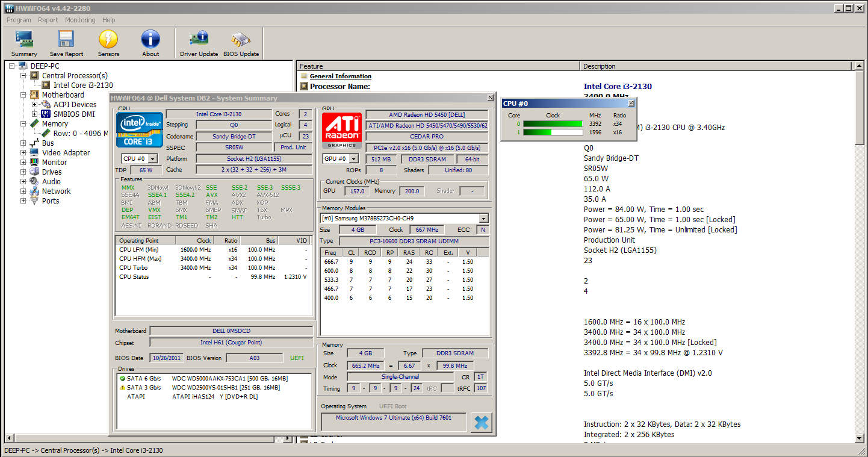The height and width of the screenshot is (457, 868).
Task: Select Intel Core i3-2130 in the tree
Action: pos(83,85)
